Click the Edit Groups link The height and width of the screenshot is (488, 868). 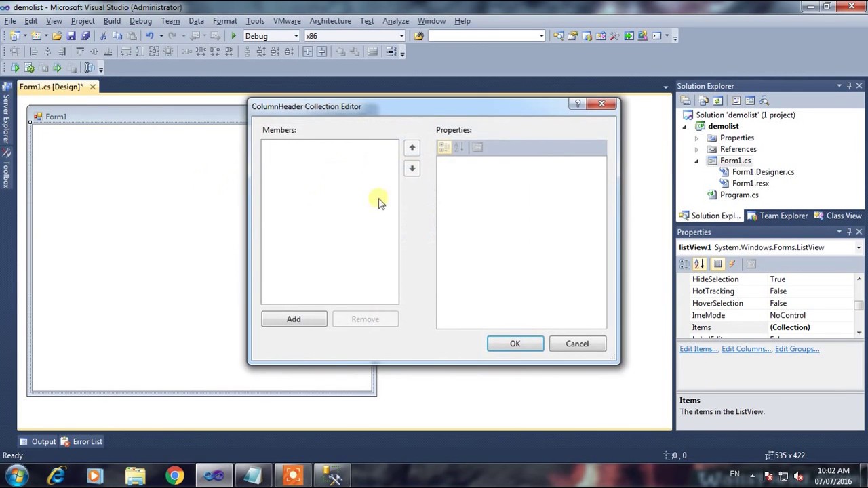coord(797,349)
